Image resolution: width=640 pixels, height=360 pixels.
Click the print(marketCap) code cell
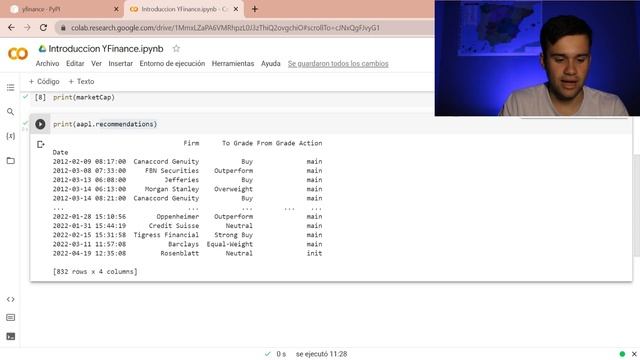click(x=84, y=97)
